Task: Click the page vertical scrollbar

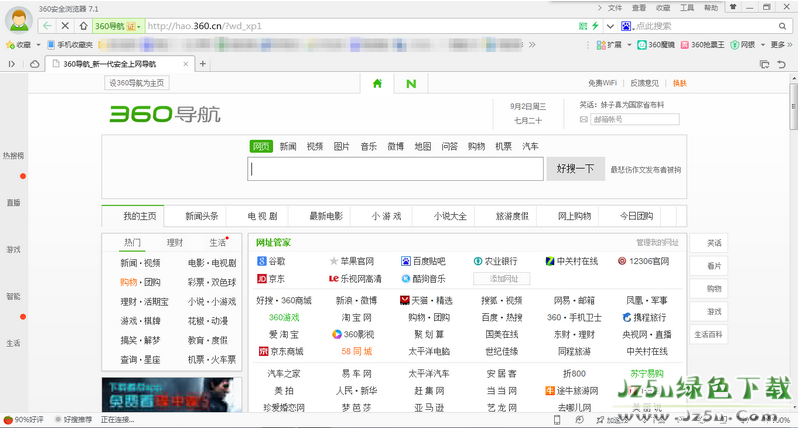Action: click(x=793, y=106)
